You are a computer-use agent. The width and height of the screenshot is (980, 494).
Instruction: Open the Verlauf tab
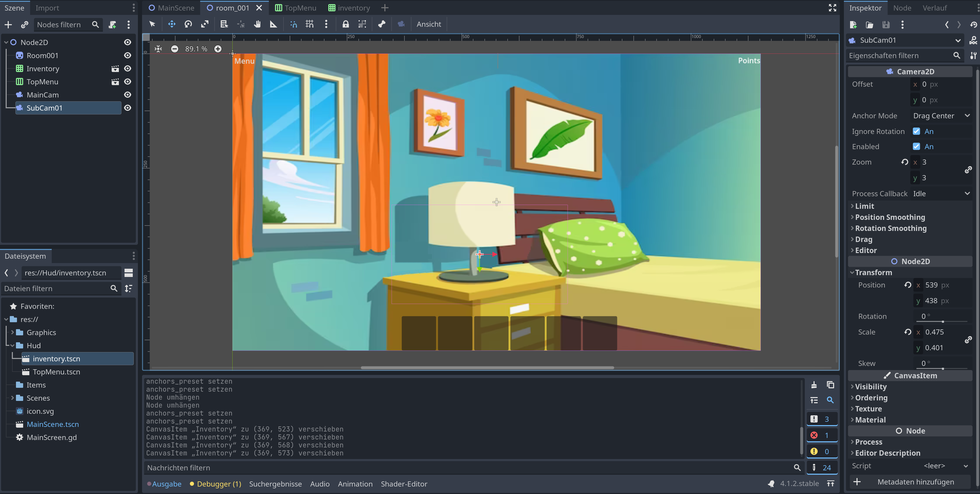934,8
